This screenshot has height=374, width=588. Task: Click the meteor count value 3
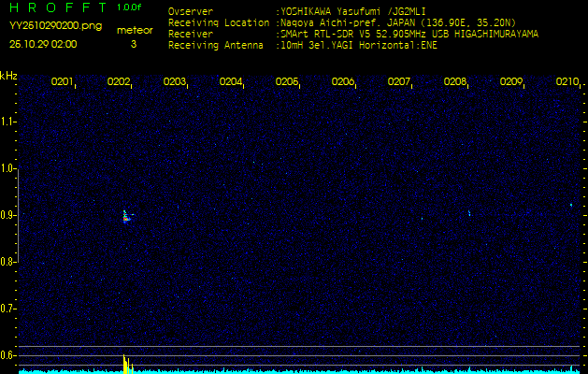click(x=134, y=44)
